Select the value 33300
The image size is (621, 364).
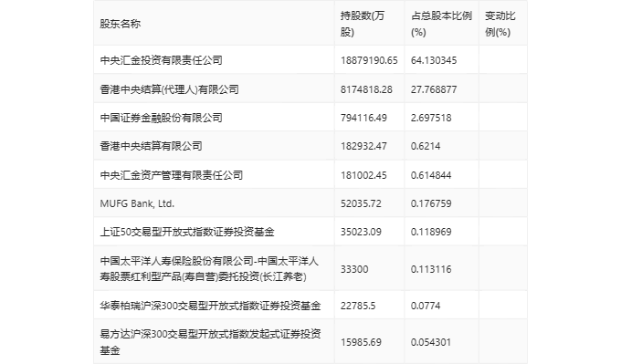pyautogui.click(x=354, y=269)
